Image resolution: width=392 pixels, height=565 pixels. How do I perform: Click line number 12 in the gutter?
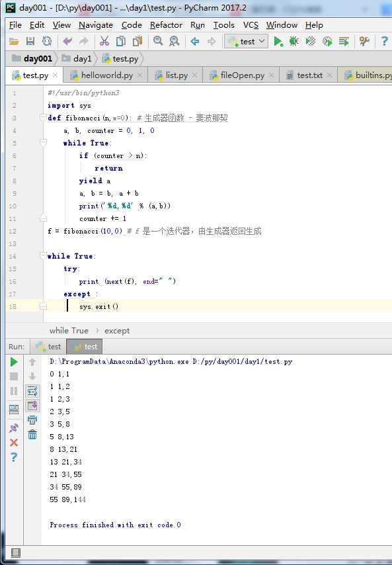13,231
